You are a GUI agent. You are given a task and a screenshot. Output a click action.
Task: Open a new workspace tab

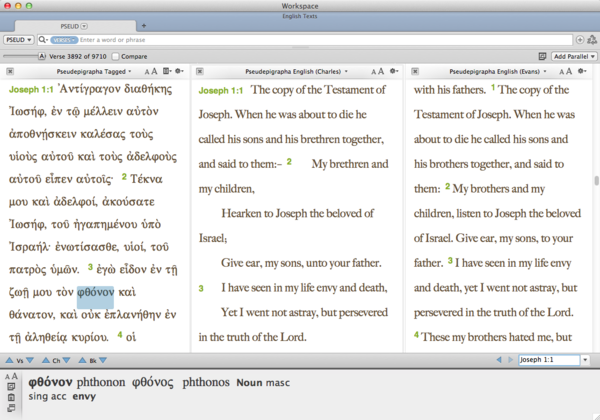coord(143,24)
